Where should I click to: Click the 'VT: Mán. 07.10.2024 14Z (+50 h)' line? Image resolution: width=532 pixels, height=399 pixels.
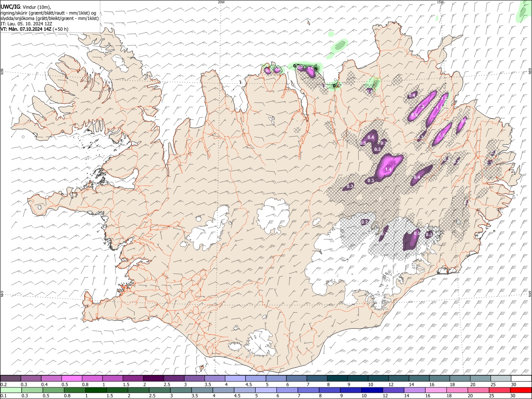point(34,29)
